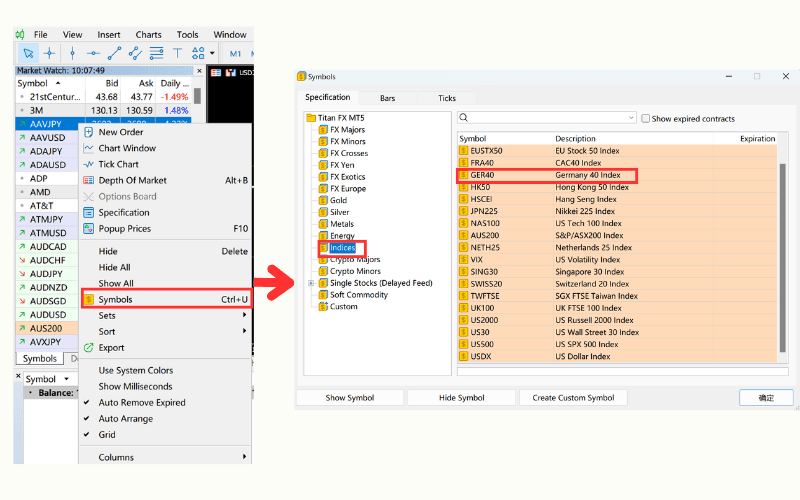This screenshot has width=800, height=500.
Task: Pick the trendline drawing tool
Action: pos(114,54)
